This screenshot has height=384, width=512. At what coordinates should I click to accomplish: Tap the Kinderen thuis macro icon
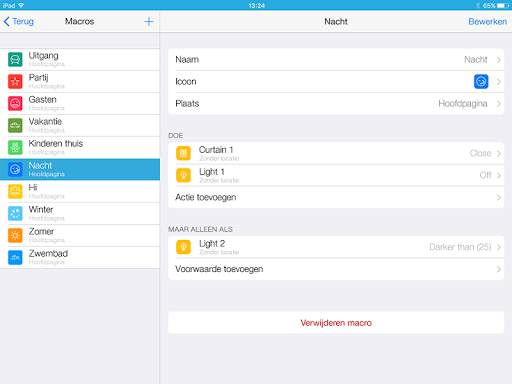tap(15, 147)
